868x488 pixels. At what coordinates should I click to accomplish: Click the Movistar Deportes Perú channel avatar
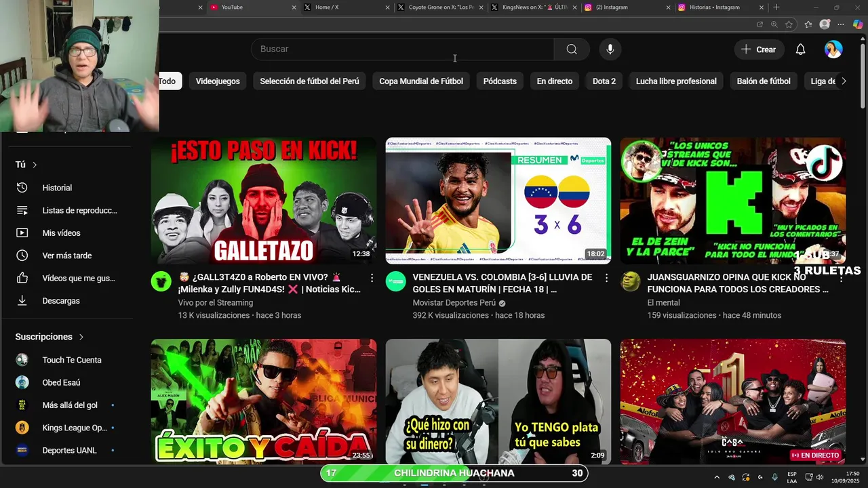396,281
